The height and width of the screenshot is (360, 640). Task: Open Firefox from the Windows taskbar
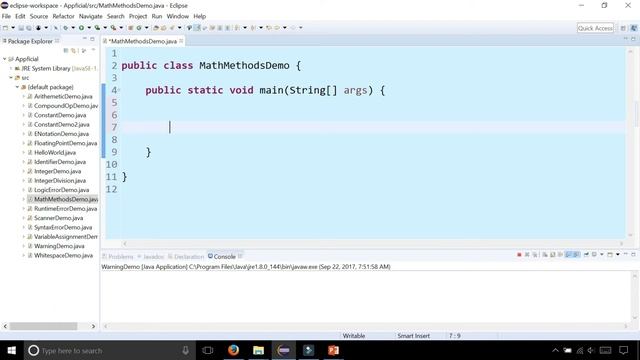click(x=233, y=350)
